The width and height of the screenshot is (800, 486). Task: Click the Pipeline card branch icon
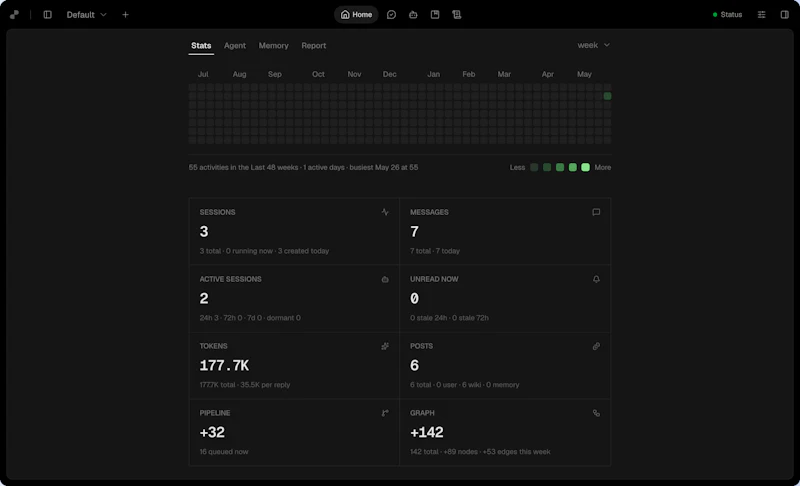[x=385, y=413]
